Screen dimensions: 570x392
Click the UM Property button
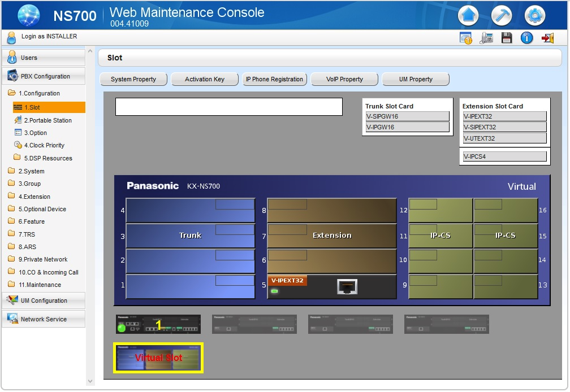416,79
